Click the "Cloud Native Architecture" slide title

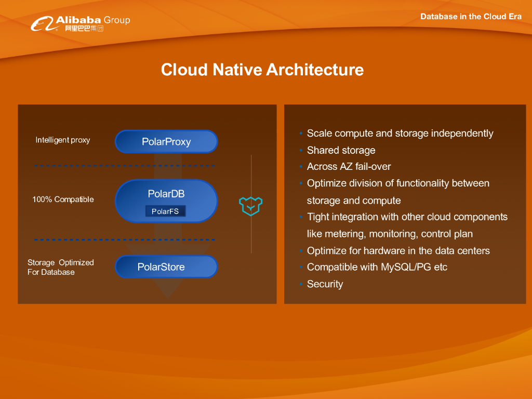point(262,70)
